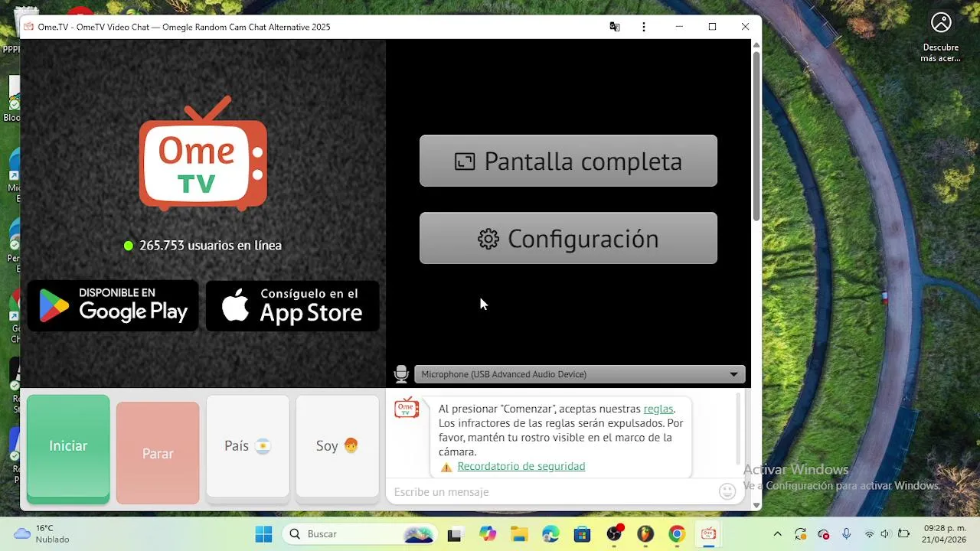The width and height of the screenshot is (980, 551).
Task: Click the page scrollbar up arrow
Action: click(x=756, y=44)
